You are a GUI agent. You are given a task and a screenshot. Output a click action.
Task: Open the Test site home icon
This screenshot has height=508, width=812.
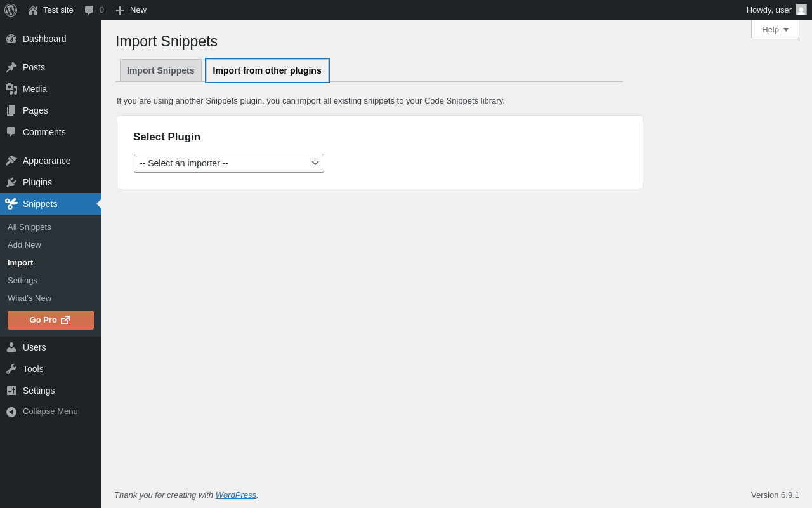coord(33,10)
